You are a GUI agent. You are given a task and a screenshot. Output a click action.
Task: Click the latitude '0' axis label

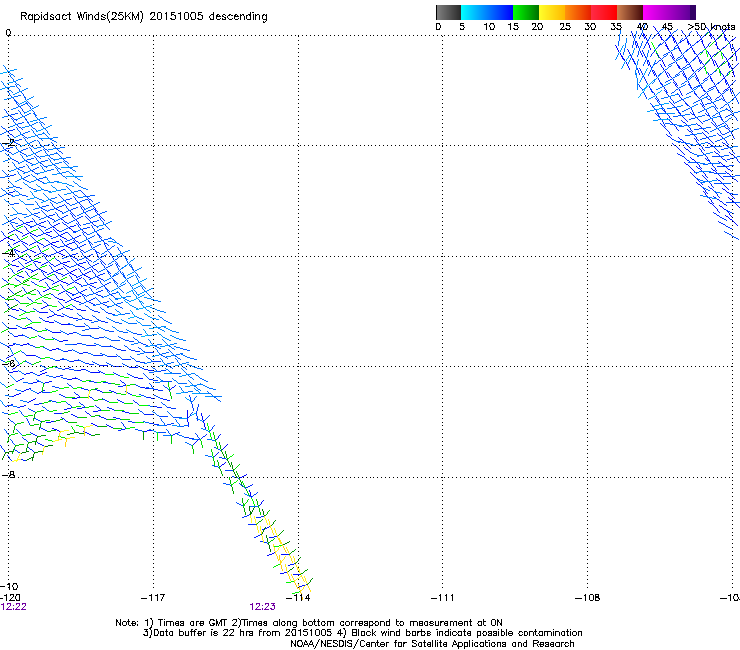coord(8,33)
